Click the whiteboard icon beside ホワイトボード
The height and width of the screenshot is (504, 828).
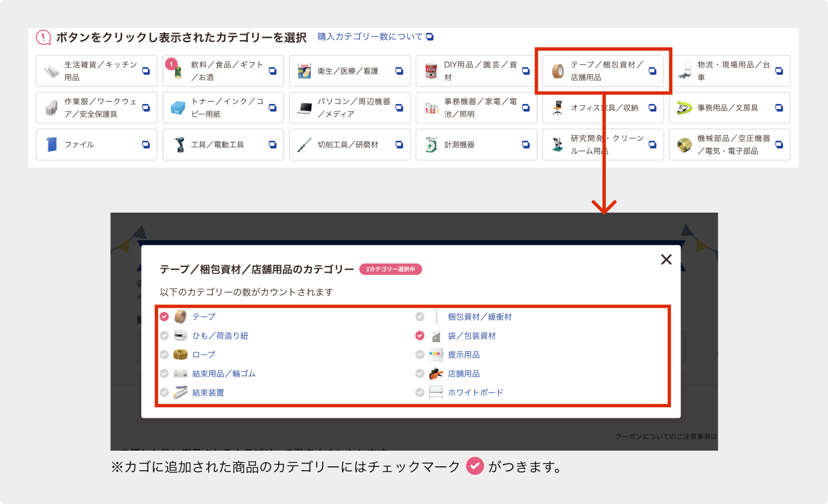tap(436, 393)
